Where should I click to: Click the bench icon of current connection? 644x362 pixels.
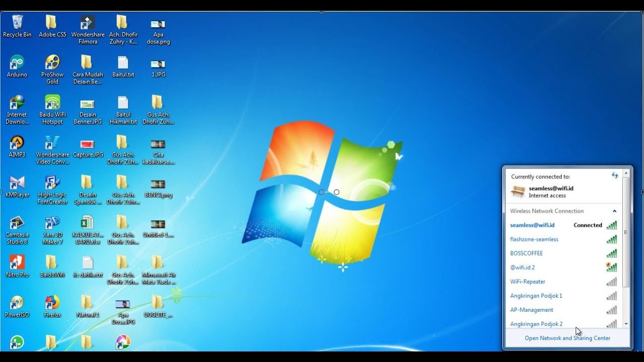pyautogui.click(x=518, y=192)
